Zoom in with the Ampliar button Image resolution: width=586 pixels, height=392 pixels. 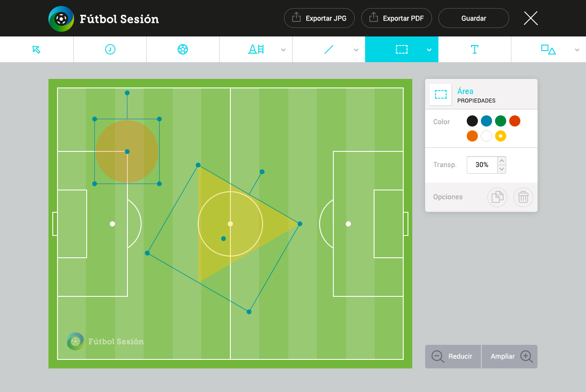pos(510,356)
